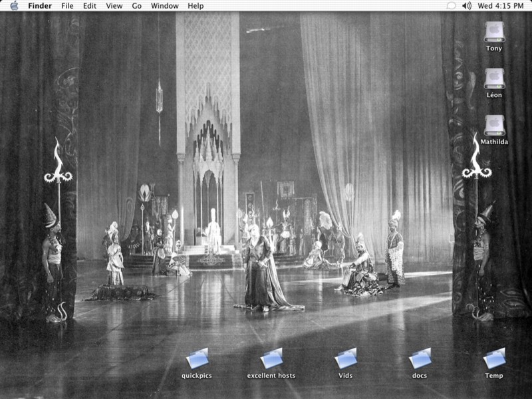
Task: Select the Vids folder icon
Action: click(x=346, y=358)
